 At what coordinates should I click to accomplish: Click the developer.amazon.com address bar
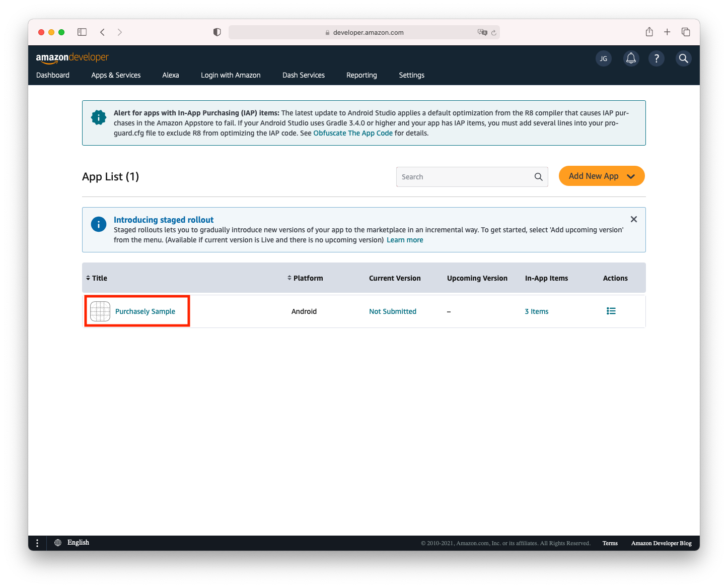click(364, 32)
